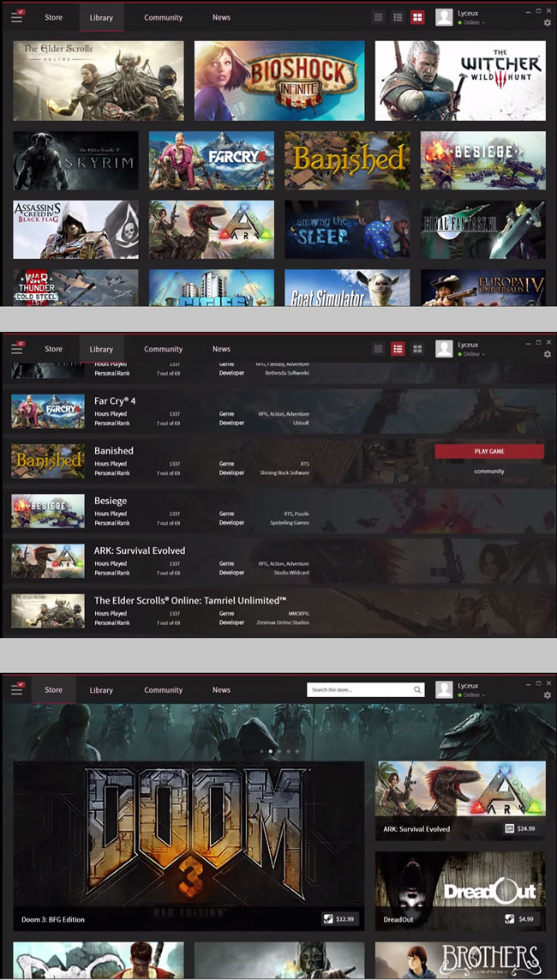Click the 'Search the store...' input field
Image resolution: width=557 pixels, height=980 pixels.
point(360,689)
